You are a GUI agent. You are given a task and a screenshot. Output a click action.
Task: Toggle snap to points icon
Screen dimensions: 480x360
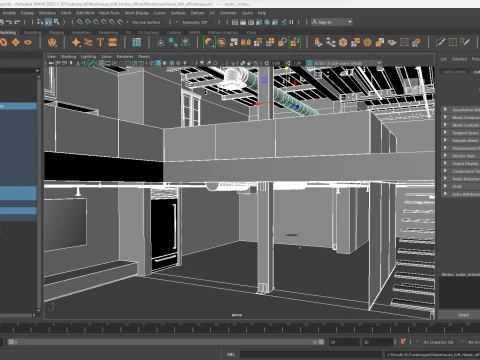pos(96,22)
